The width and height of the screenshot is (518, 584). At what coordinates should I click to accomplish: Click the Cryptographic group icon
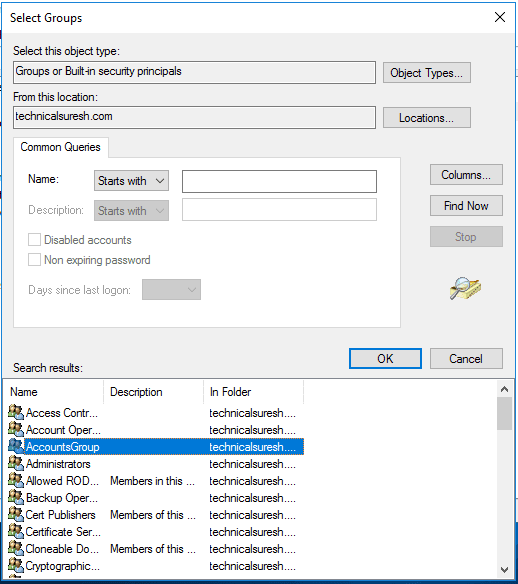click(x=16, y=565)
